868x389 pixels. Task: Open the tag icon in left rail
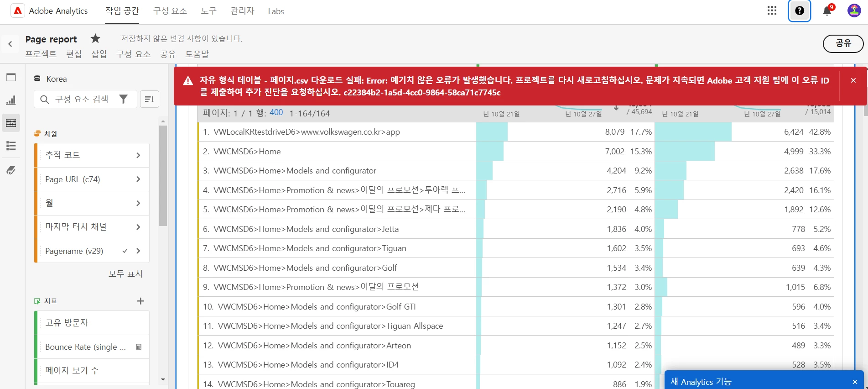pyautogui.click(x=11, y=170)
